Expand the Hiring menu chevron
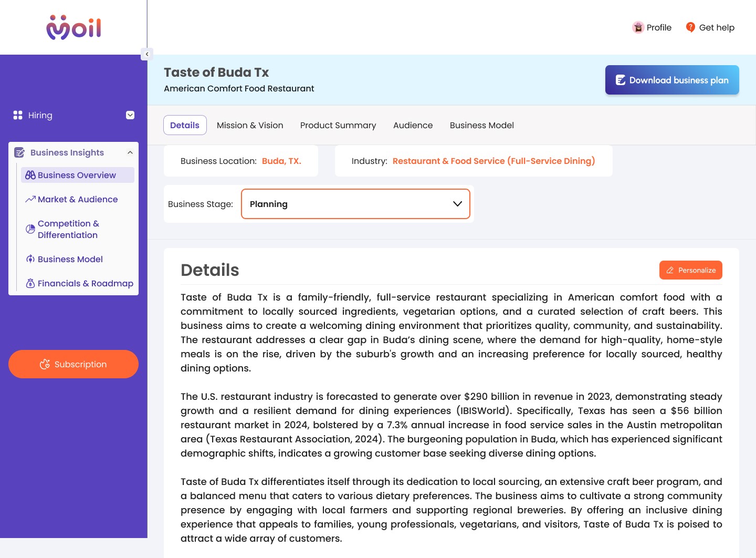The image size is (756, 558). 130,115
